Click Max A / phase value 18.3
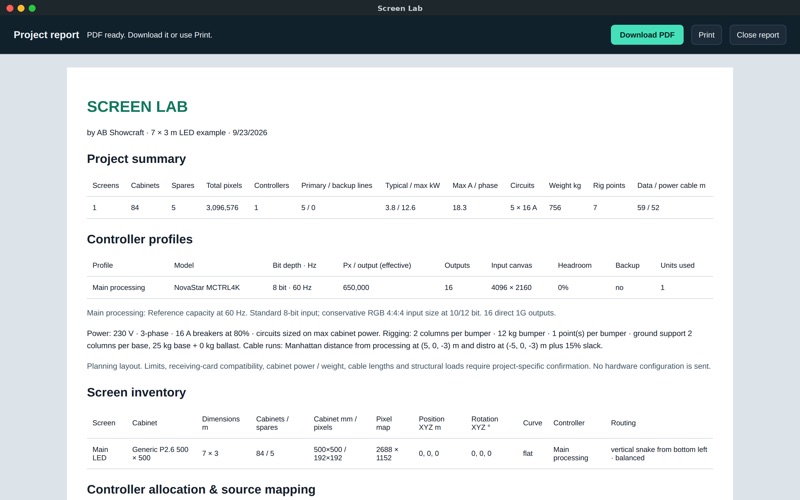Screen dimensions: 800x500 [459, 208]
